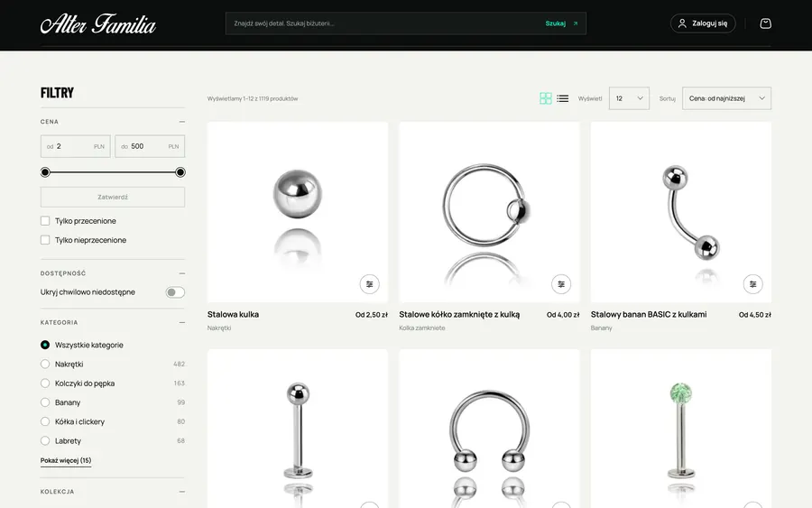Click Pokaż więcej (15) link
This screenshot has height=508, width=812.
66,460
